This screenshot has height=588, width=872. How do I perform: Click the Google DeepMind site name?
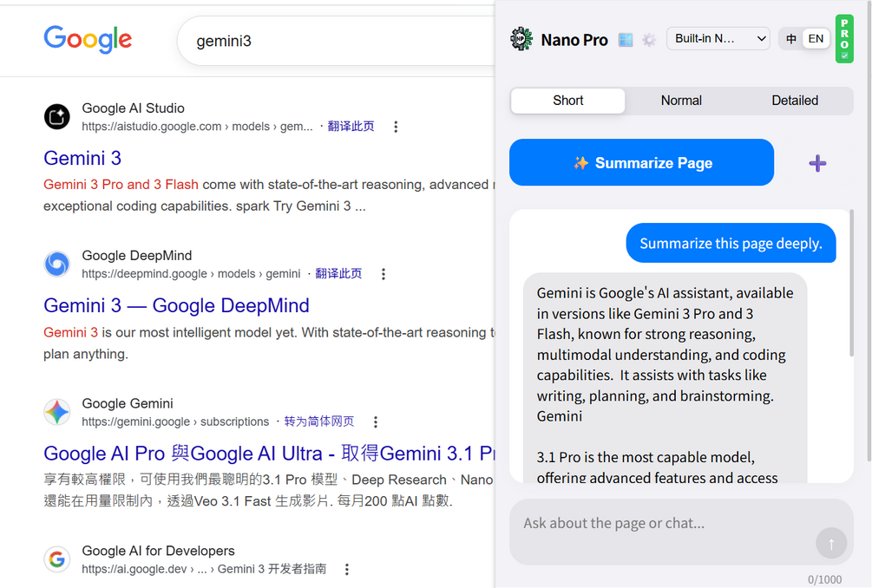click(x=137, y=256)
